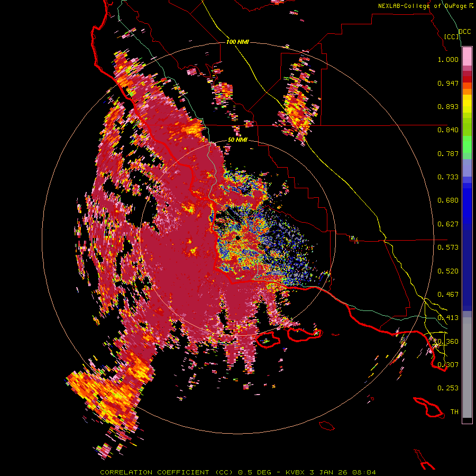476x476 pixels.
Task: Click the 0.733 legend value
Action: [448, 177]
